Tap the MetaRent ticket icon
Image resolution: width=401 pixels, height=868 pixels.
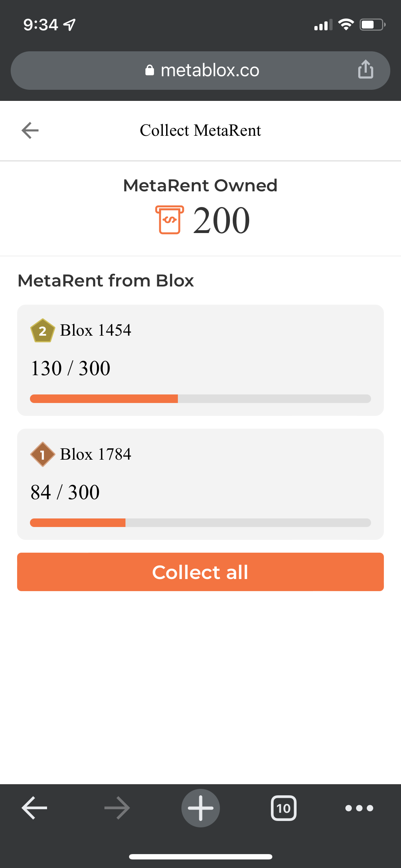[x=170, y=220]
